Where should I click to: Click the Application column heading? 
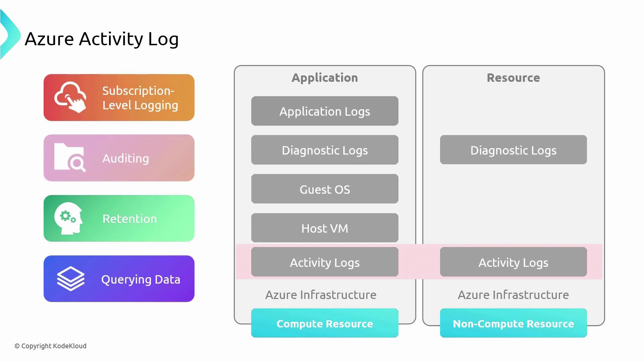(325, 78)
